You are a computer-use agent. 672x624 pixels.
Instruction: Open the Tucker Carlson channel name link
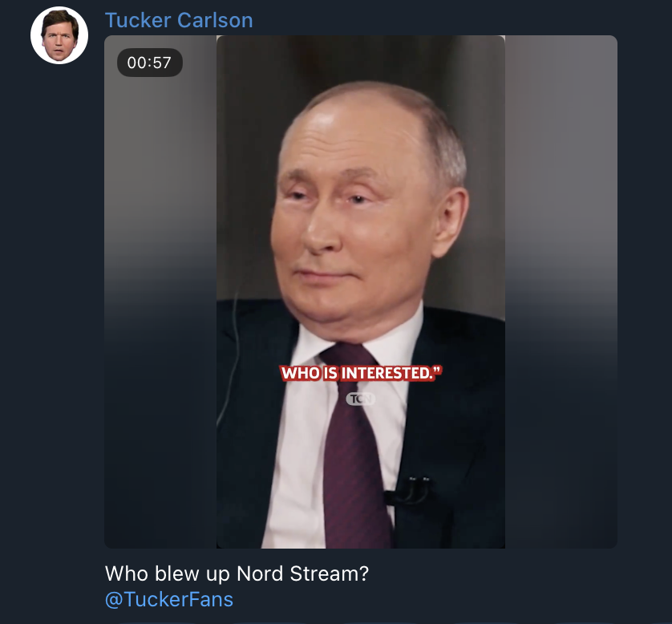[179, 20]
